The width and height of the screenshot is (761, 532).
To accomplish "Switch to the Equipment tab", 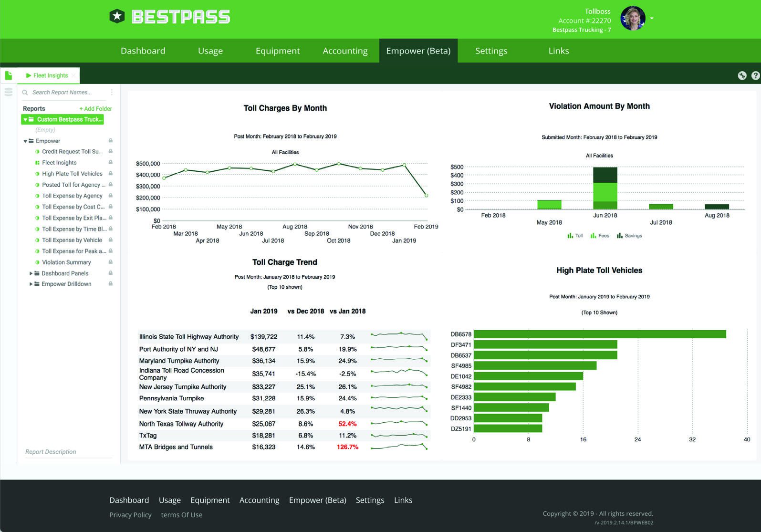I will [x=278, y=51].
